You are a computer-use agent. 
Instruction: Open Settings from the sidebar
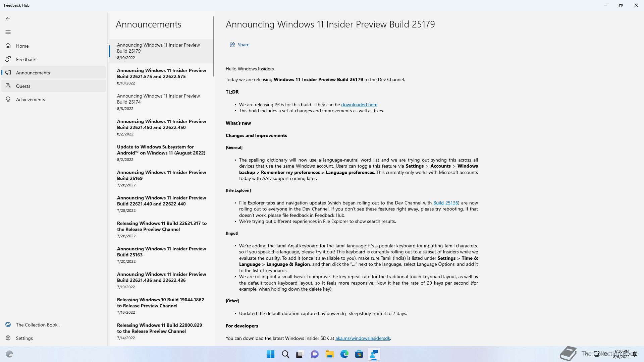(54, 338)
